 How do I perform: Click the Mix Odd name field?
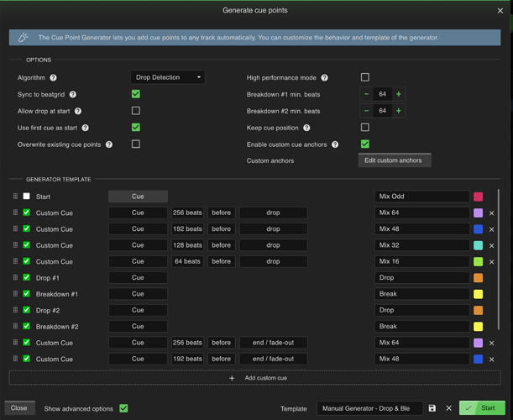click(421, 197)
